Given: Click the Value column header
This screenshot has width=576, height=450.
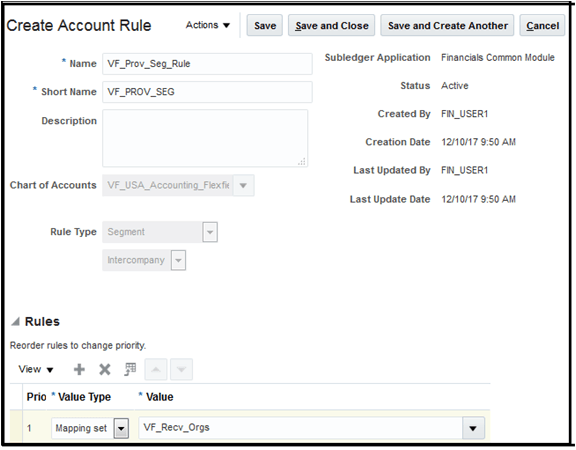Looking at the screenshot, I should (159, 397).
